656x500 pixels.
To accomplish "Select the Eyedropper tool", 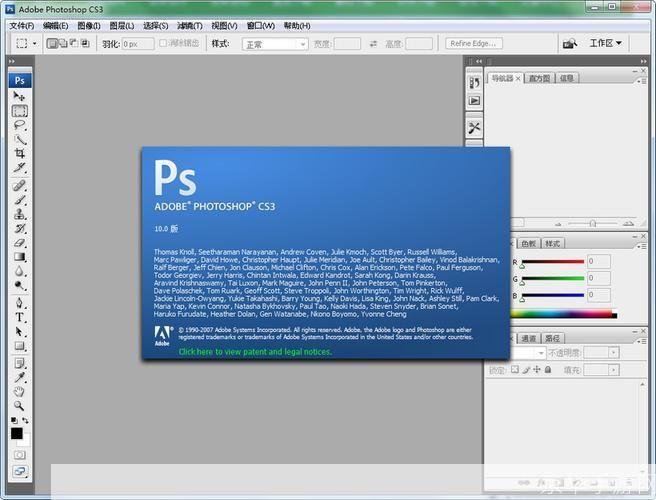I will tap(19, 377).
